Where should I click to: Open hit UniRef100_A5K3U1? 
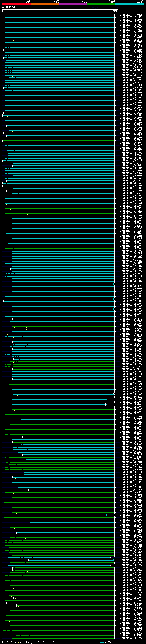point(131,329)
